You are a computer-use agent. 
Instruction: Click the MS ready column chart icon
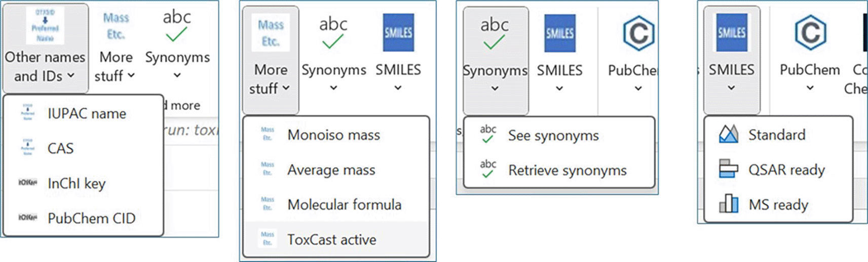click(x=728, y=204)
